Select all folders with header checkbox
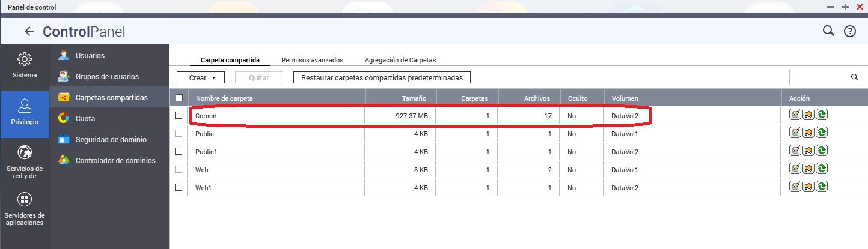Image resolution: width=868 pixels, height=249 pixels. click(179, 98)
